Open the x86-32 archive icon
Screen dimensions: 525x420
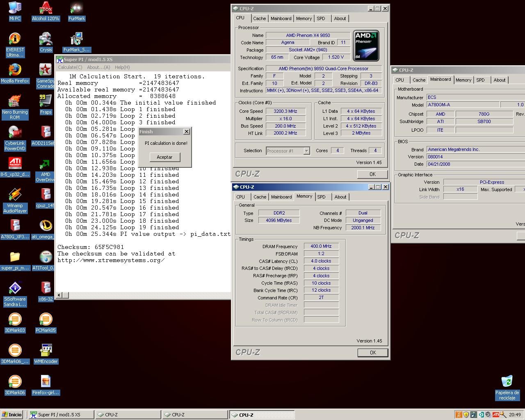pyautogui.click(x=46, y=292)
